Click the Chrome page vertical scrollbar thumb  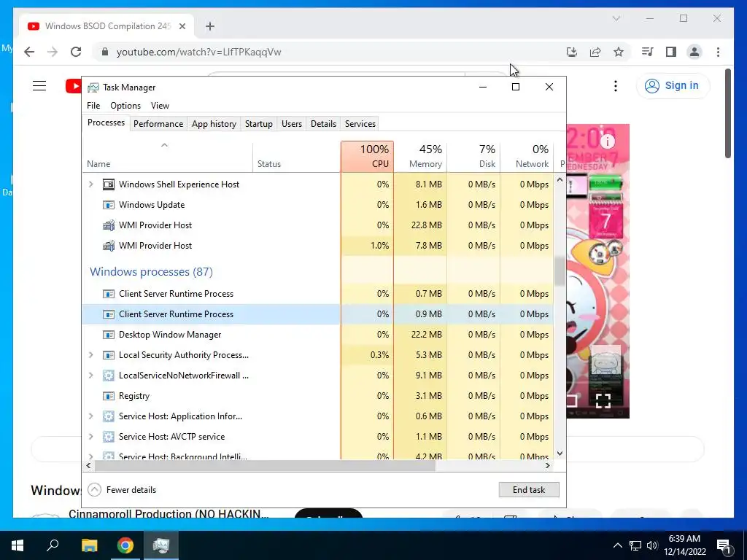tap(728, 114)
